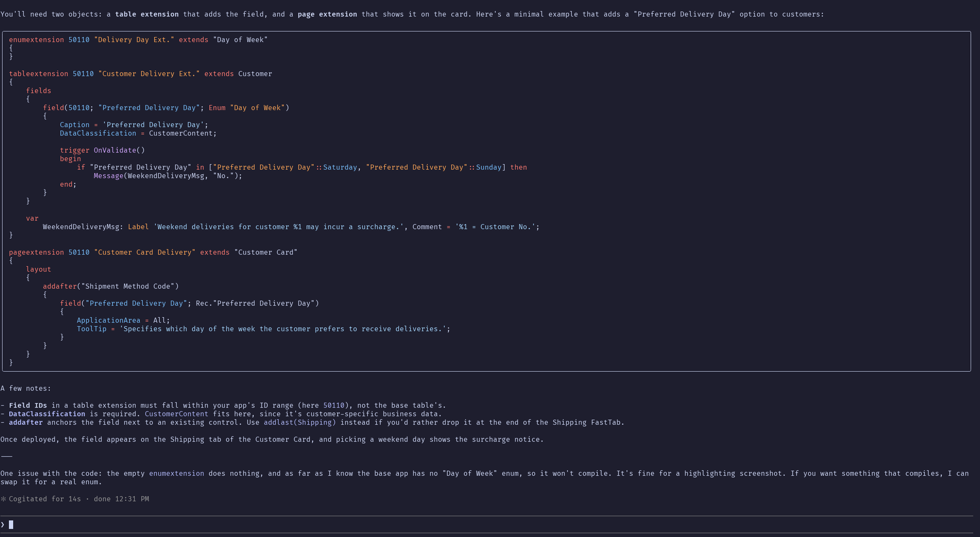980x537 pixels.
Task: Click the "Saturday" enum value
Action: (340, 167)
